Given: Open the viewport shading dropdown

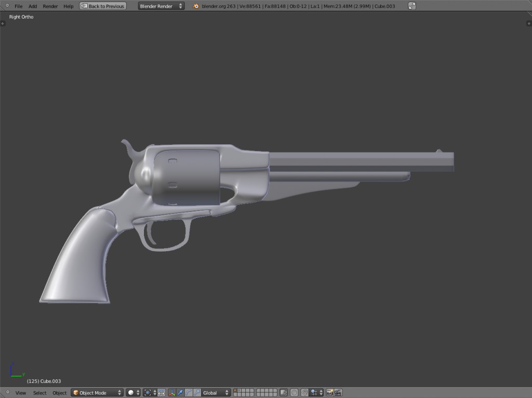Looking at the screenshot, I should [x=132, y=392].
